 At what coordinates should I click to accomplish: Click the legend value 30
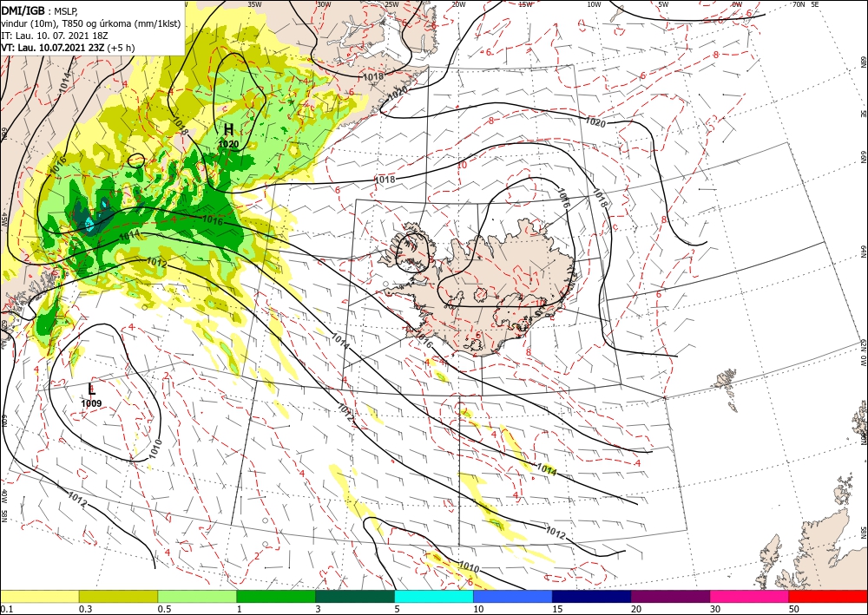pyautogui.click(x=714, y=609)
